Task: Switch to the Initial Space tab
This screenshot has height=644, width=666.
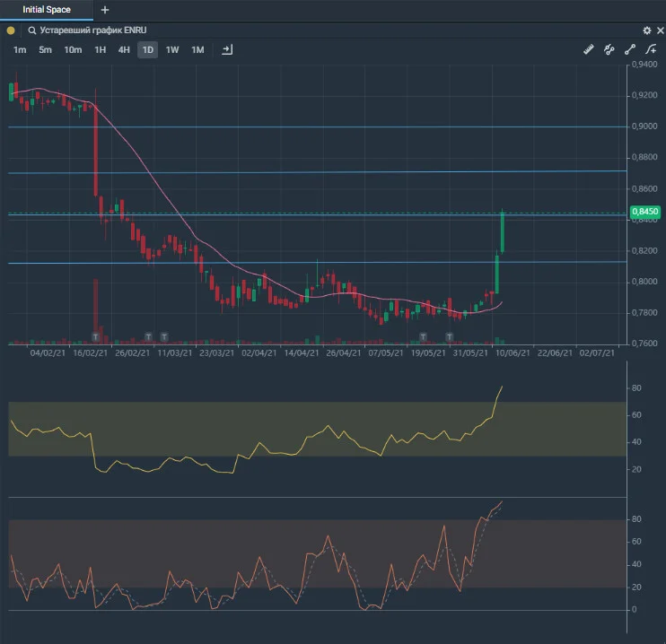Action: (47, 9)
